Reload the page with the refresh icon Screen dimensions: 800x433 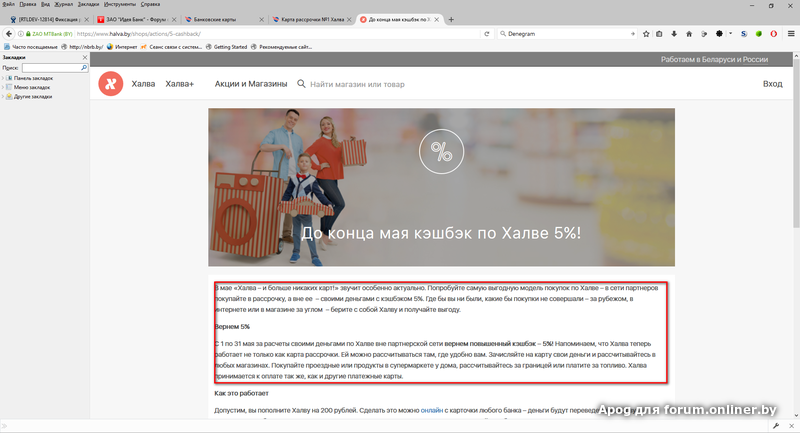click(x=487, y=34)
